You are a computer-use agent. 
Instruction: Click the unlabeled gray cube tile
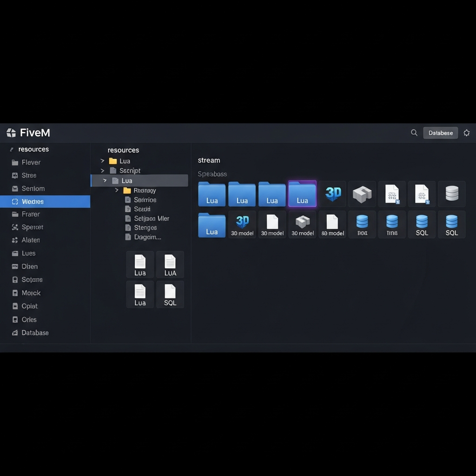tap(362, 194)
